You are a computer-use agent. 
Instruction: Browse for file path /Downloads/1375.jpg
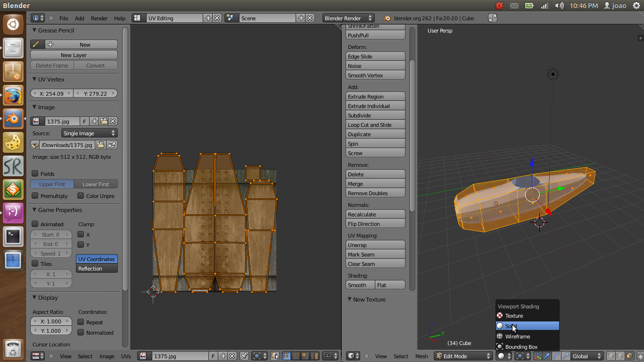coord(100,145)
